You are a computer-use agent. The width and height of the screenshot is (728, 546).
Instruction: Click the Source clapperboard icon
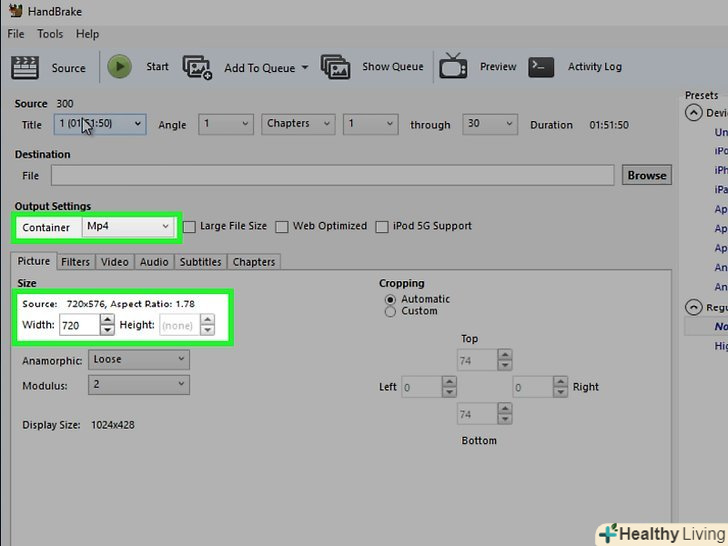(x=25, y=68)
